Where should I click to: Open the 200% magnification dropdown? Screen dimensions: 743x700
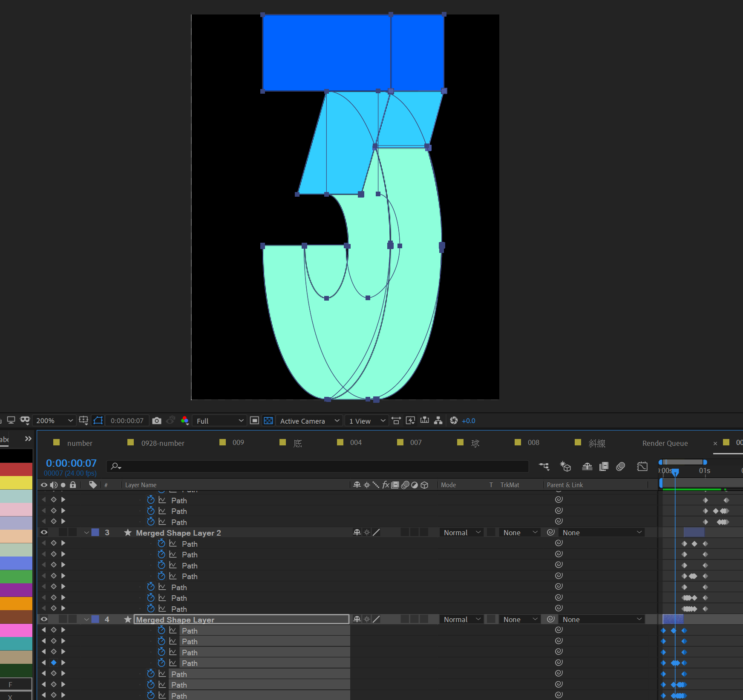54,421
